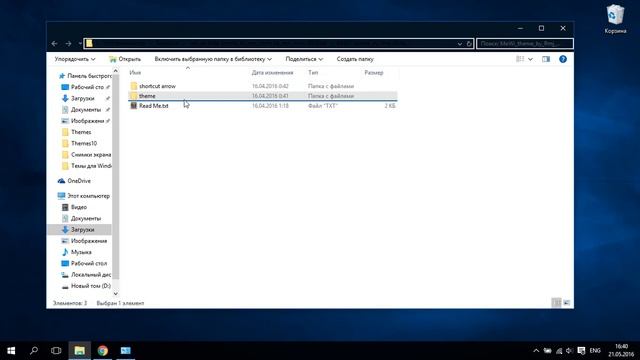Open taskbar clock and date

(x=621, y=351)
